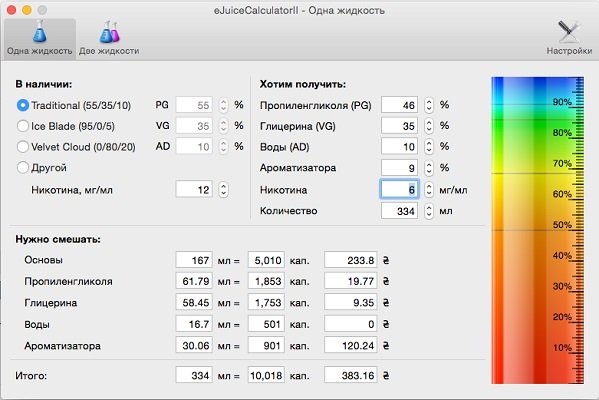The image size is (599, 400).
Task: Select Traditional (55/35/10) base radio button
Action: point(23,105)
